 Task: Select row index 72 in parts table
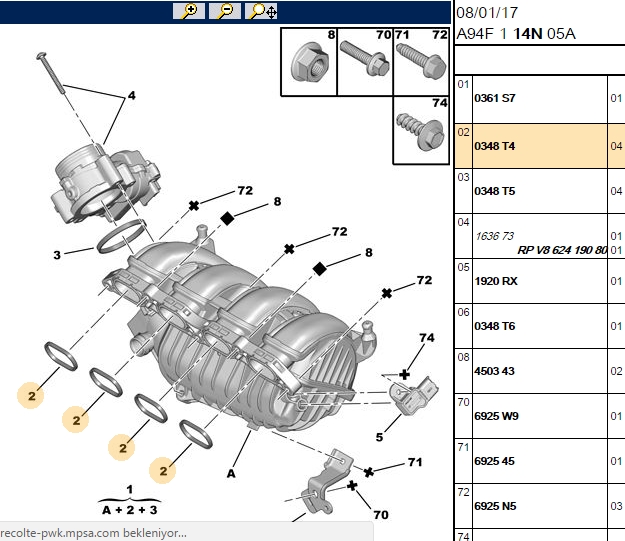click(463, 492)
